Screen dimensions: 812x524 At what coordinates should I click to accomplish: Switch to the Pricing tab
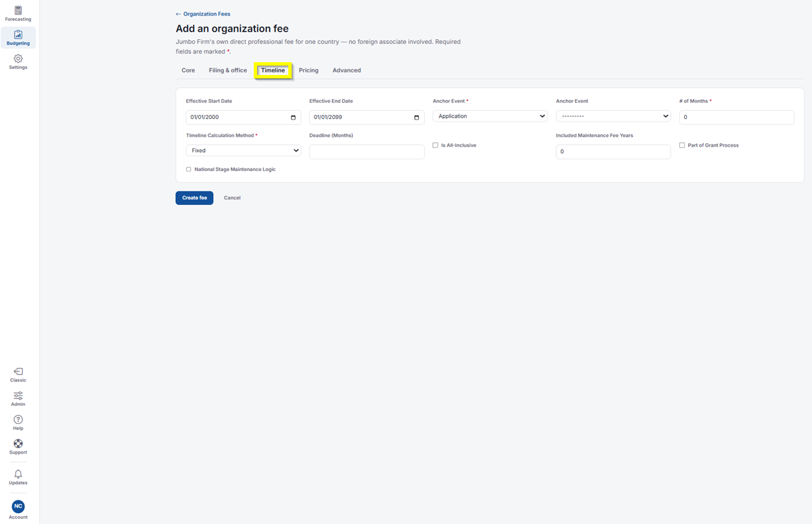pos(309,70)
